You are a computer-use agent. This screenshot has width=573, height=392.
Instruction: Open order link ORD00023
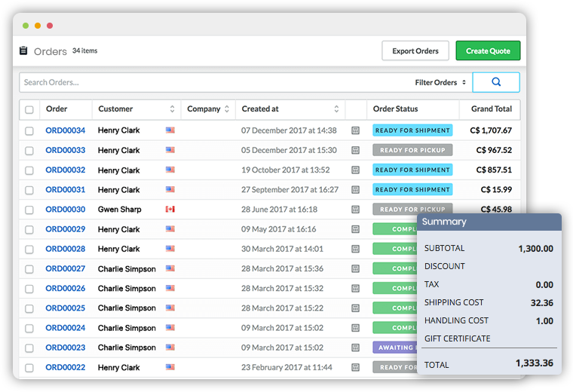point(66,348)
